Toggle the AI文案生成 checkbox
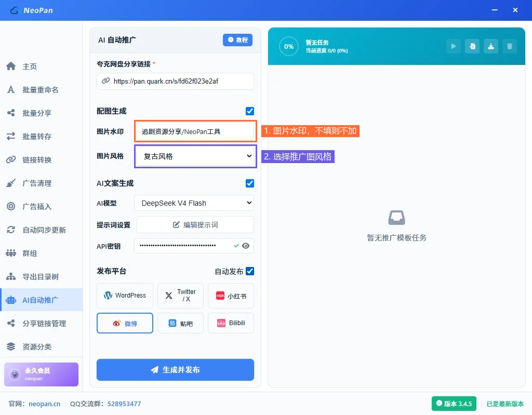The width and height of the screenshot is (532, 415). click(250, 183)
